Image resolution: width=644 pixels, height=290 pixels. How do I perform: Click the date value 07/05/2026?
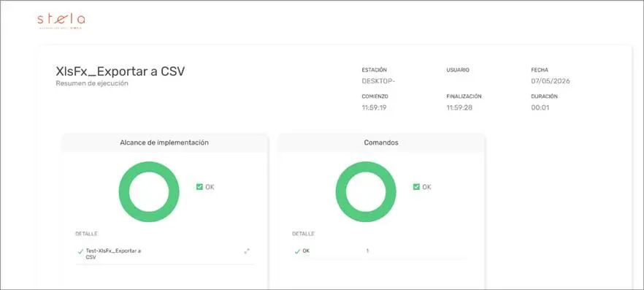pyautogui.click(x=551, y=81)
